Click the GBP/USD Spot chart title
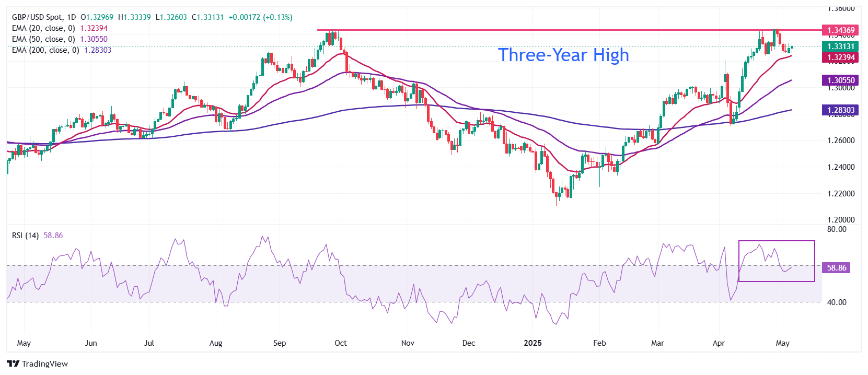 tap(44, 17)
